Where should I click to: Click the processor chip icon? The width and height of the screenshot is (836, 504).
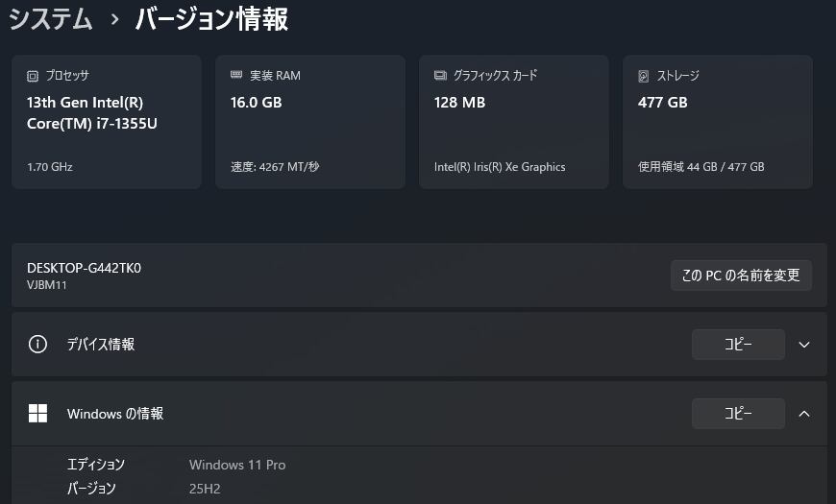pyautogui.click(x=33, y=76)
